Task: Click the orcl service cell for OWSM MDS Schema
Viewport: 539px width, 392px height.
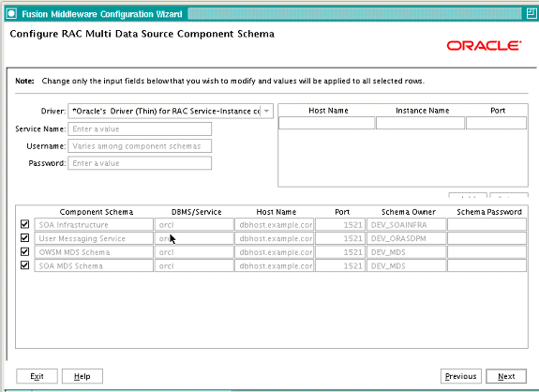Action: pos(194,252)
